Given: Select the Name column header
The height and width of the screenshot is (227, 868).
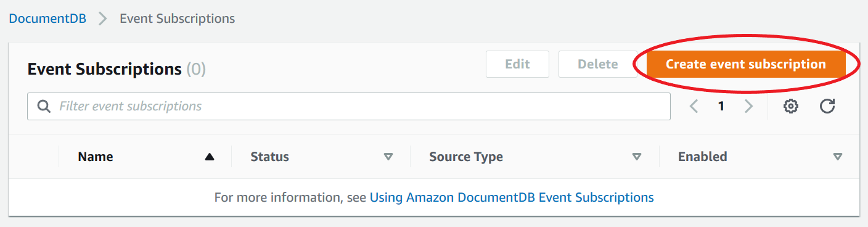Looking at the screenshot, I should pos(96,157).
